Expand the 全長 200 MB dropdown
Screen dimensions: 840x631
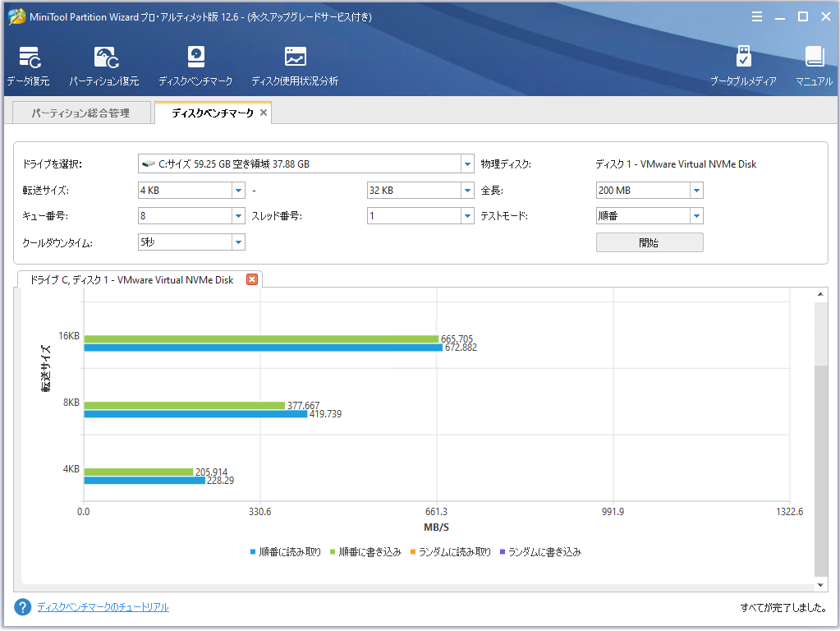(x=696, y=191)
